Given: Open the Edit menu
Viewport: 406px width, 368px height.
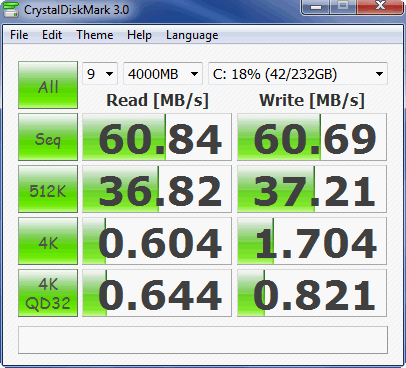Looking at the screenshot, I should 52,35.
